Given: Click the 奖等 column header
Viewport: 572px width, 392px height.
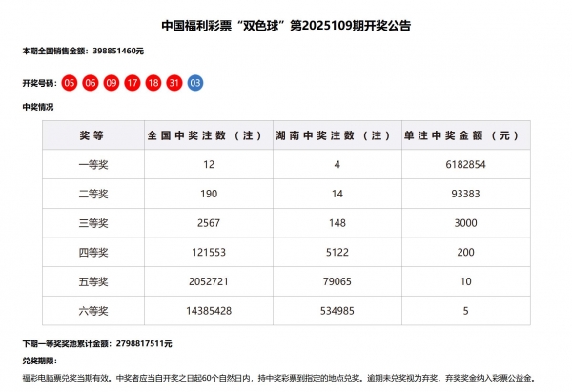Looking at the screenshot, I should (92, 135).
